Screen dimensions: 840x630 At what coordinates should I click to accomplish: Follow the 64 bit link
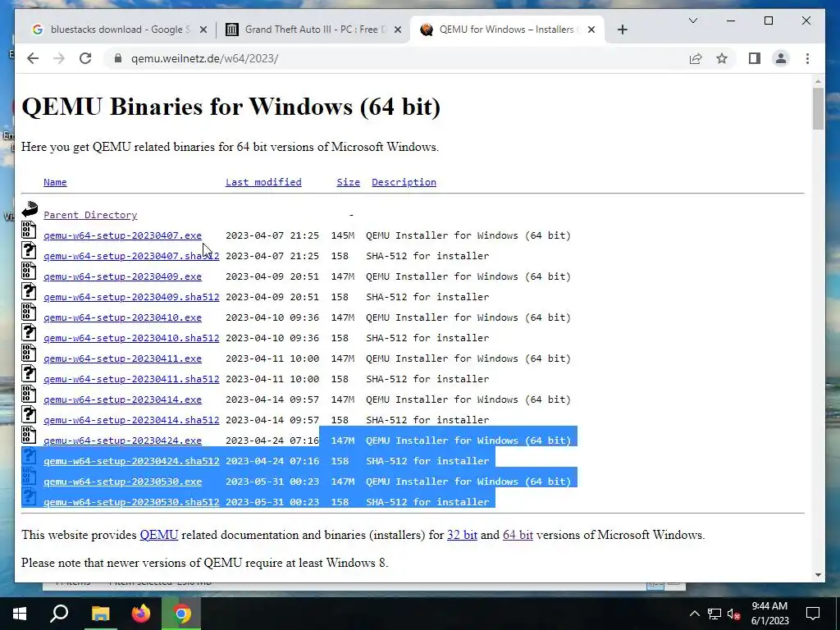(518, 535)
